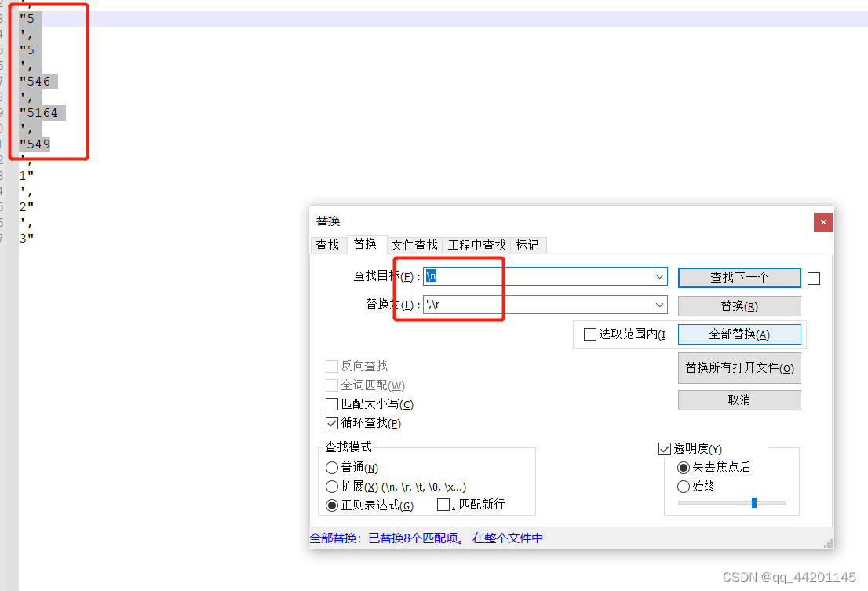868x591 pixels.
Task: Switch to the 查找 (Find) tab
Action: 328,245
